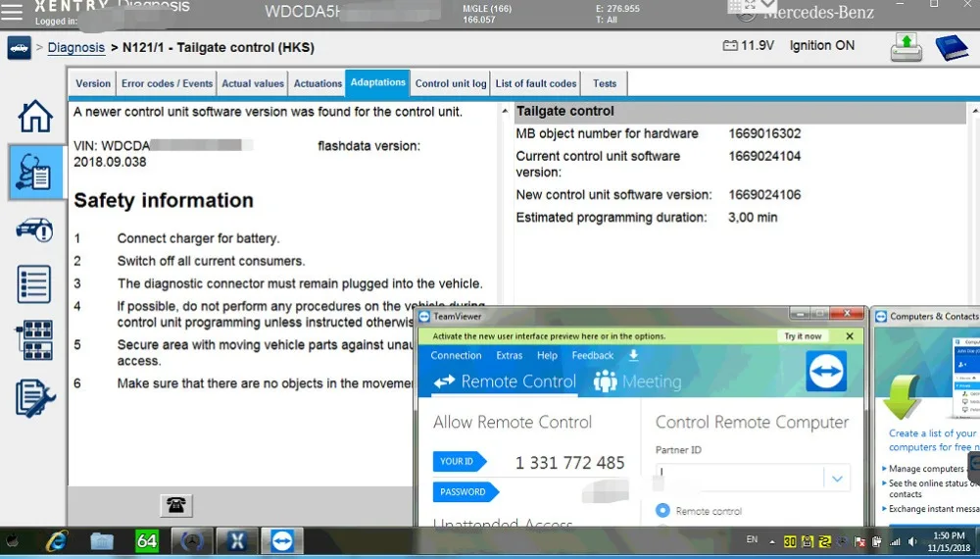Select the Remote control radio button
Screen dimensions: 980x559
662,510
